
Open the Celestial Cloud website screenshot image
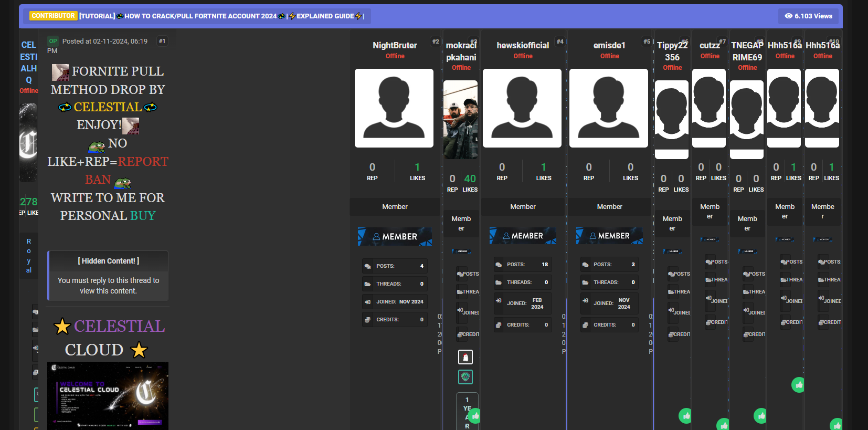click(x=108, y=396)
